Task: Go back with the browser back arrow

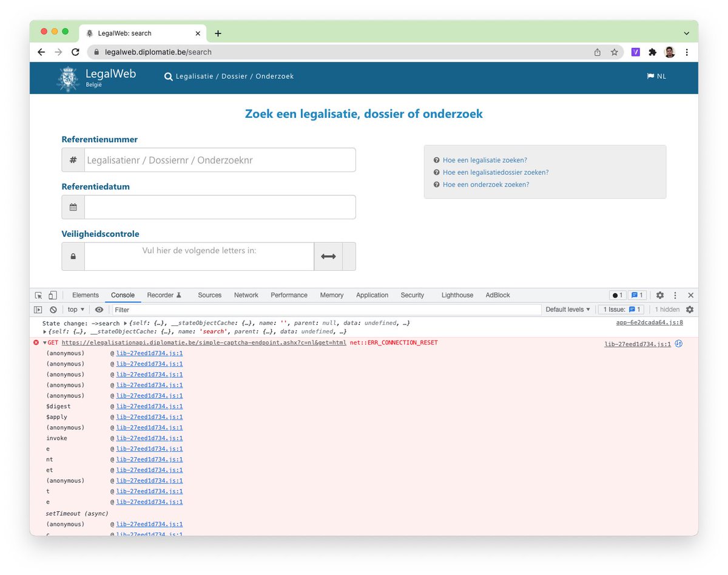Action: coord(41,52)
